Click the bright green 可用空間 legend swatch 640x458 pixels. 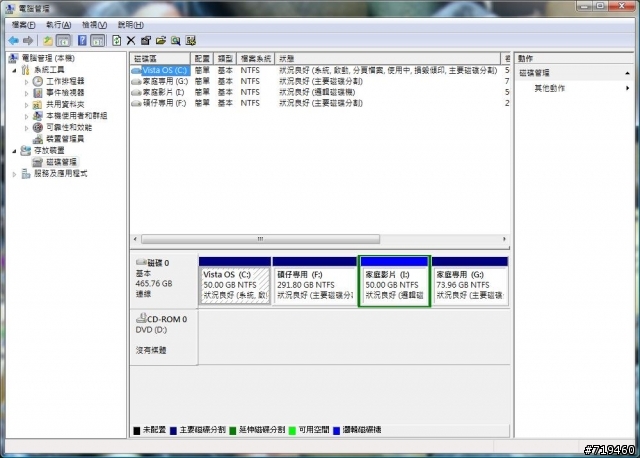coord(292,430)
